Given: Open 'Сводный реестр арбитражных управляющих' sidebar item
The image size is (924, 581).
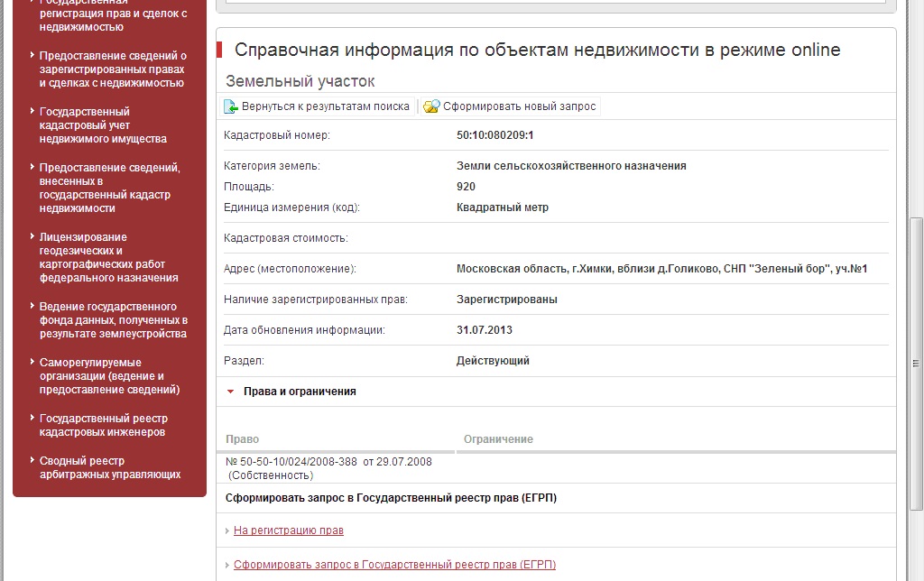Looking at the screenshot, I should [x=110, y=467].
